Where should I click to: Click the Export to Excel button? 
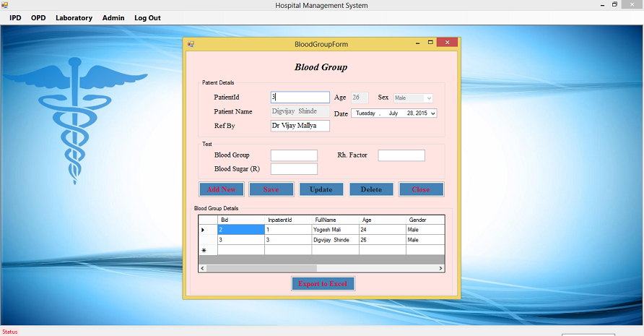pos(323,284)
